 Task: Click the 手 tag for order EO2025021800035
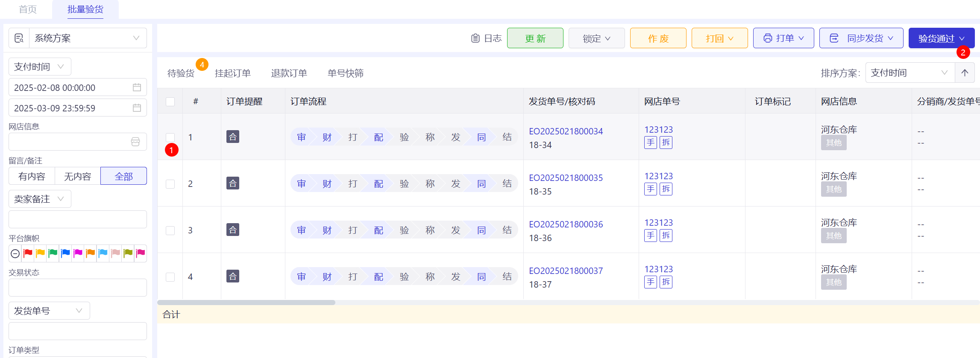click(651, 189)
